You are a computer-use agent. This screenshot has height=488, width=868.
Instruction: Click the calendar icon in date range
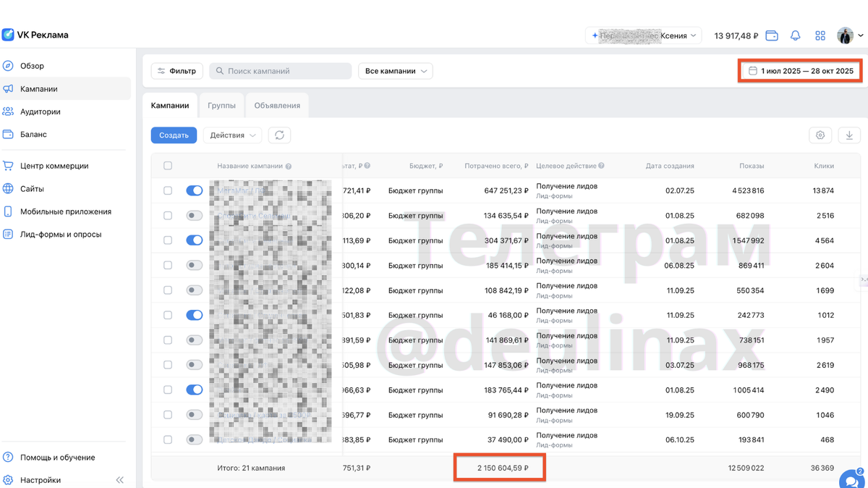[752, 71]
